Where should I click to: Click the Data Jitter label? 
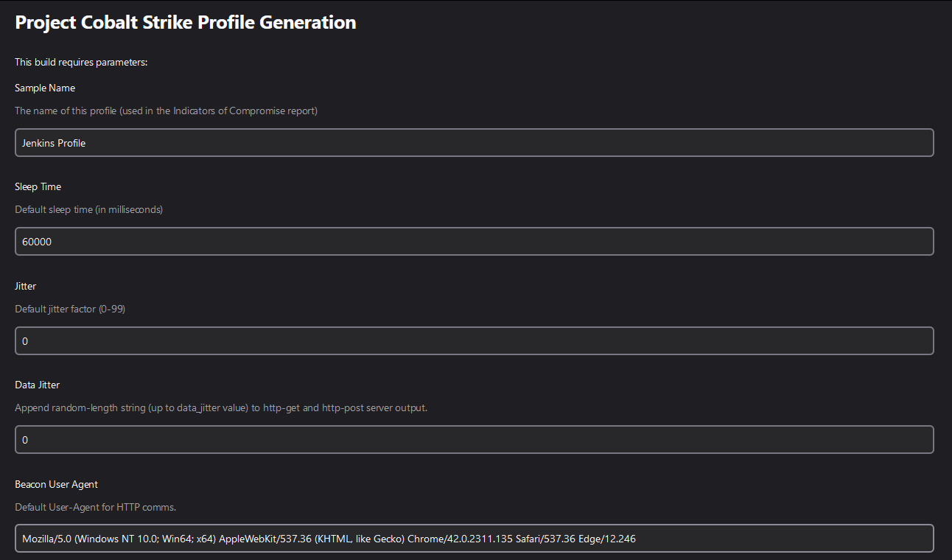tap(38, 385)
